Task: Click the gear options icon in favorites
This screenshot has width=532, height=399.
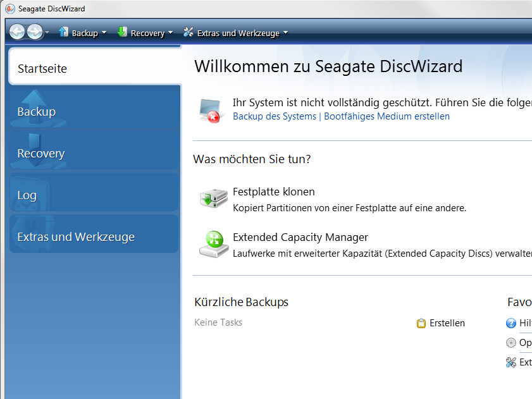Action: tap(511, 343)
